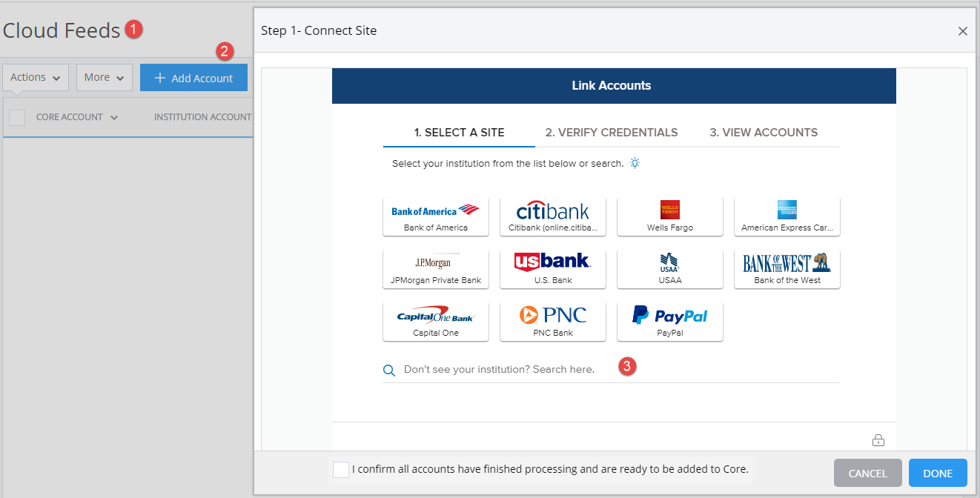Check the confirm accounts finished processing box

tap(341, 470)
